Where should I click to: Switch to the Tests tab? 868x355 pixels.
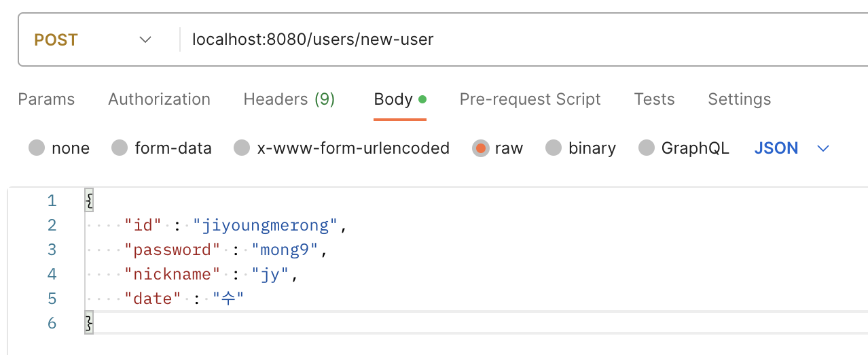(x=654, y=99)
